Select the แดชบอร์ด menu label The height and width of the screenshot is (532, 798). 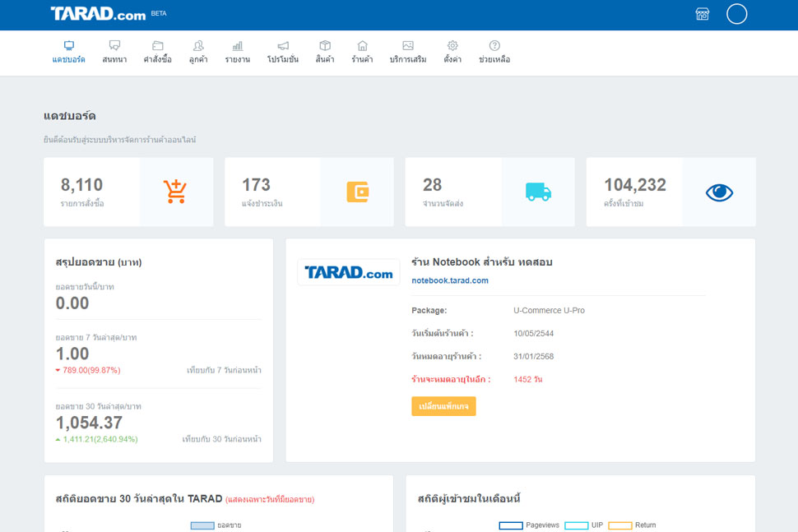pyautogui.click(x=69, y=59)
